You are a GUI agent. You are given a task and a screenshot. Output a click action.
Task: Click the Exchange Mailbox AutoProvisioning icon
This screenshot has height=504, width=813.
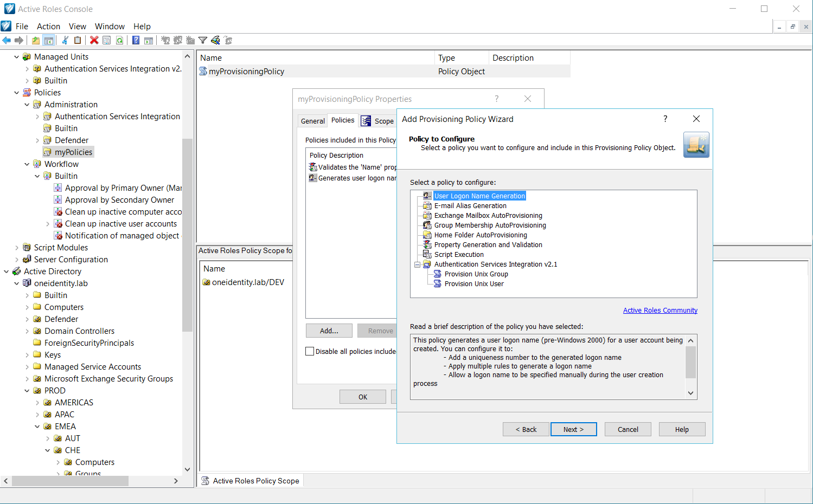coord(427,215)
